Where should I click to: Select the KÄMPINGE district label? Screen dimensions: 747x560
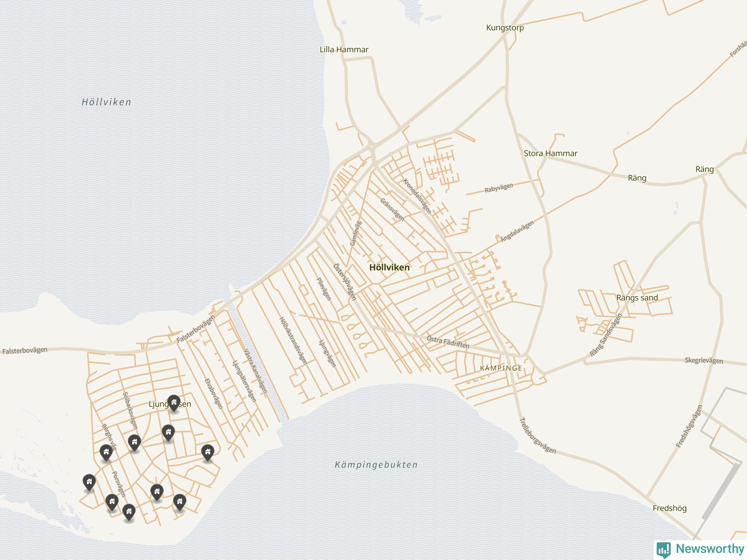point(501,368)
